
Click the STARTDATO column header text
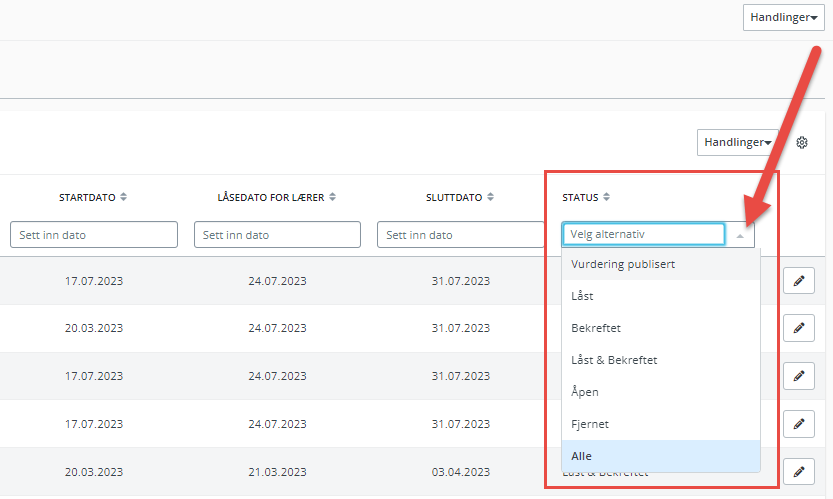87,198
